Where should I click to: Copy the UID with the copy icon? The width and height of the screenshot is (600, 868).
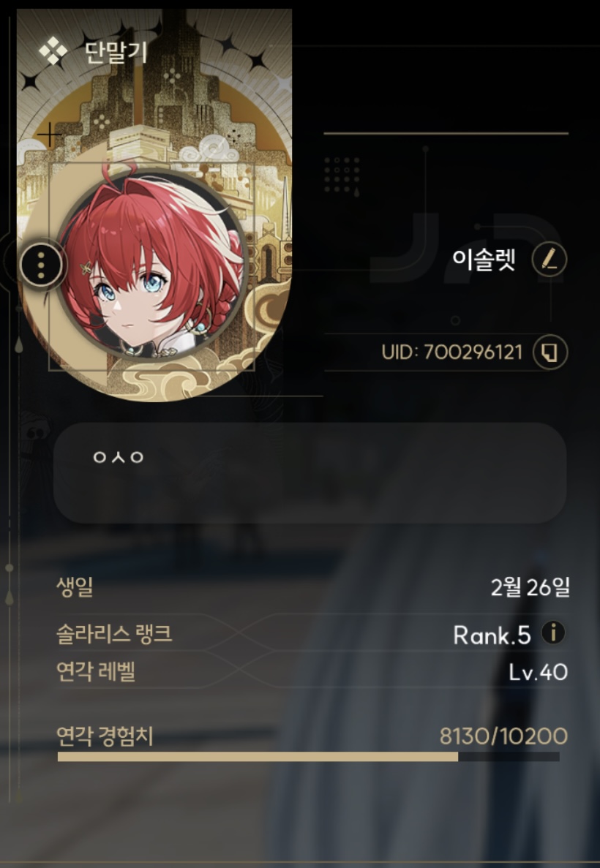550,352
